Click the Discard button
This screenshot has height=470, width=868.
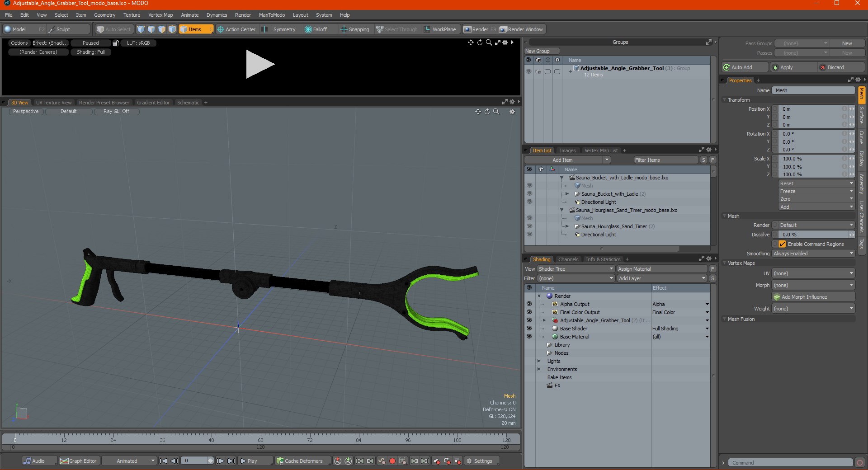click(x=841, y=67)
